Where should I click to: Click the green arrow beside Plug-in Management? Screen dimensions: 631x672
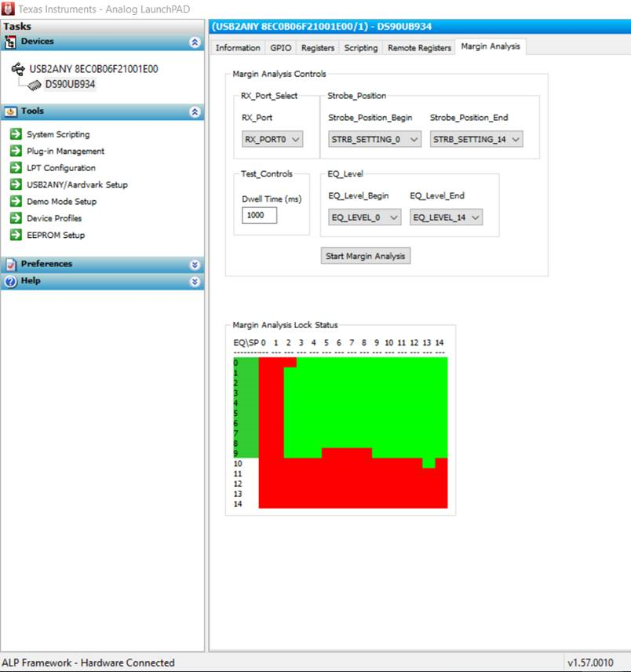(16, 151)
